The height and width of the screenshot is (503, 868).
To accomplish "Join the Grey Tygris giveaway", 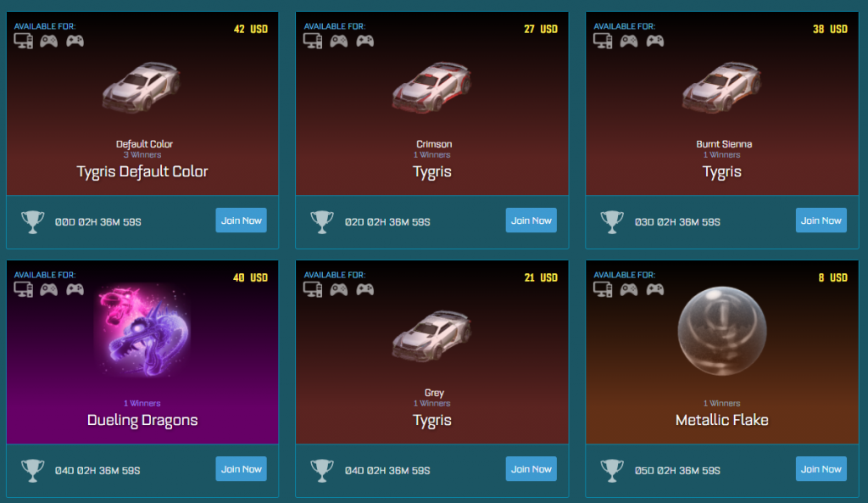I will tap(531, 469).
